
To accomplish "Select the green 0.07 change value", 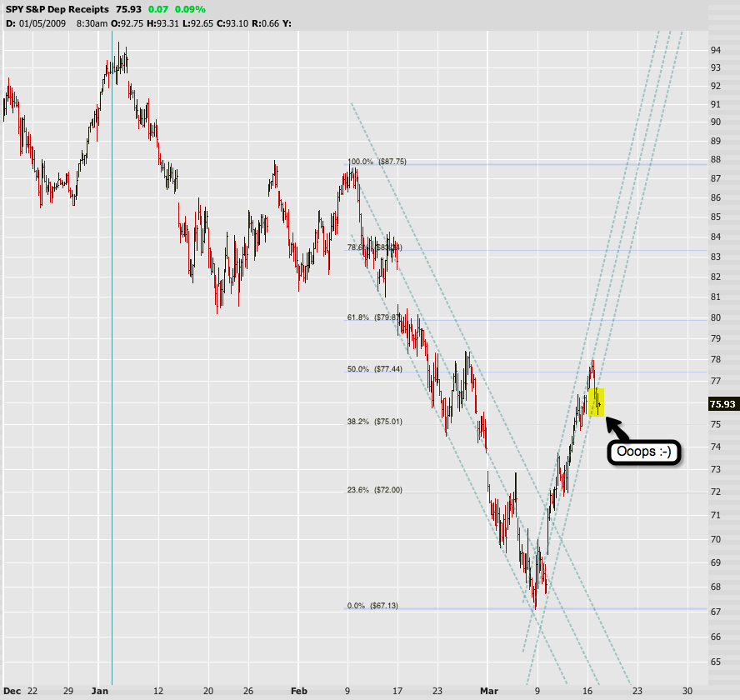I will [x=158, y=9].
